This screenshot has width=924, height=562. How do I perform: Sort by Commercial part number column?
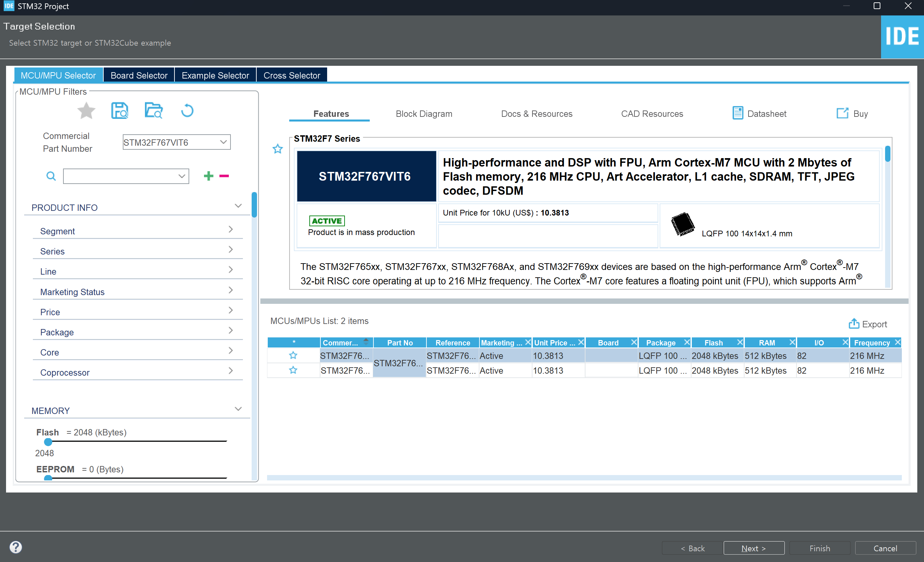347,342
